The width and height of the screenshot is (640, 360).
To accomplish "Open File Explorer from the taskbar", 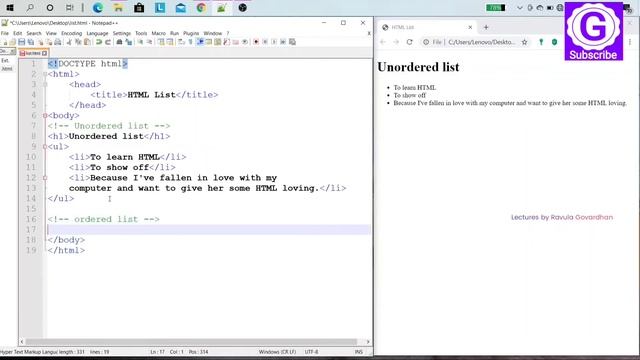I will tap(118, 7).
